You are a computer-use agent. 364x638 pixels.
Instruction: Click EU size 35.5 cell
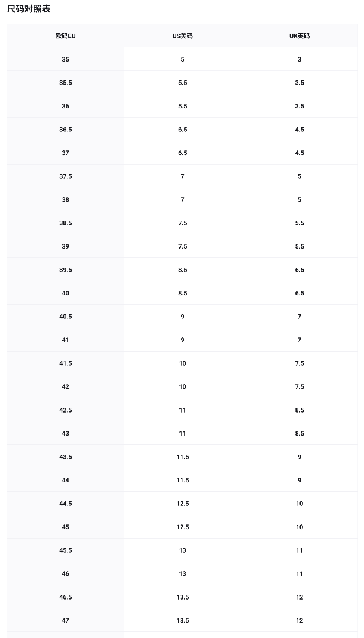click(x=66, y=83)
